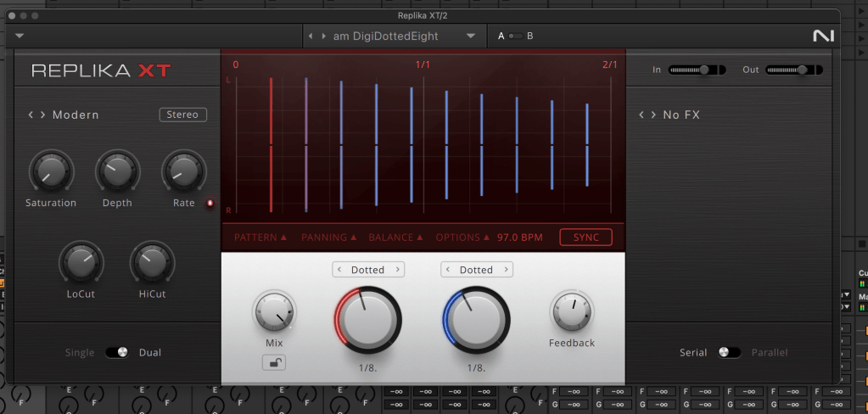The height and width of the screenshot is (414, 868).
Task: Open the BALANCE tab
Action: tap(395, 238)
